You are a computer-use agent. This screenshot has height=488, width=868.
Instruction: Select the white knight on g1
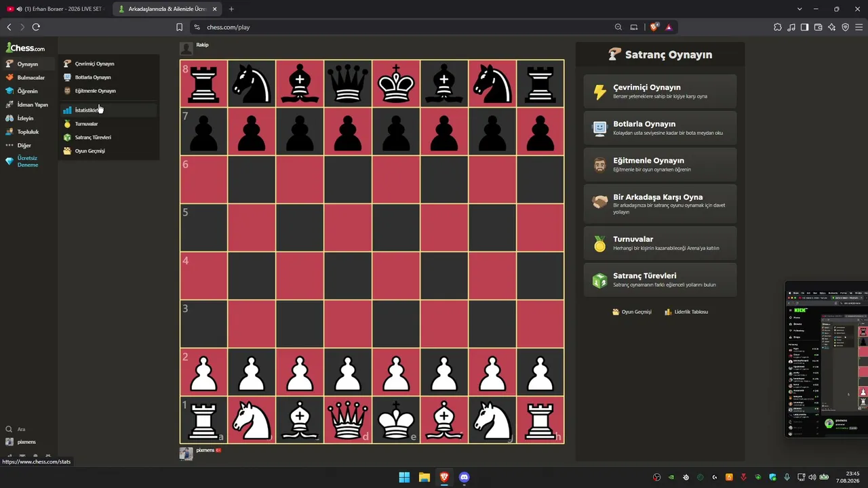click(x=492, y=420)
